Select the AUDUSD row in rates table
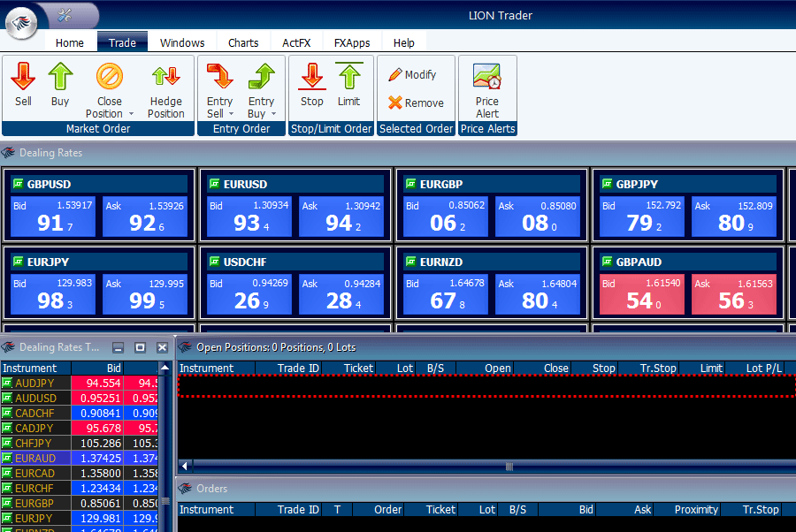Screen dimensions: 796x532 click(x=80, y=398)
